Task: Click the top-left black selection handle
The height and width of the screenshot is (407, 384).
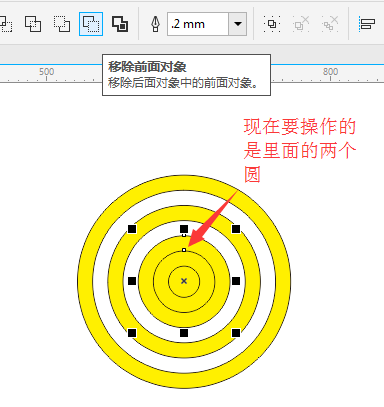Action: click(132, 229)
